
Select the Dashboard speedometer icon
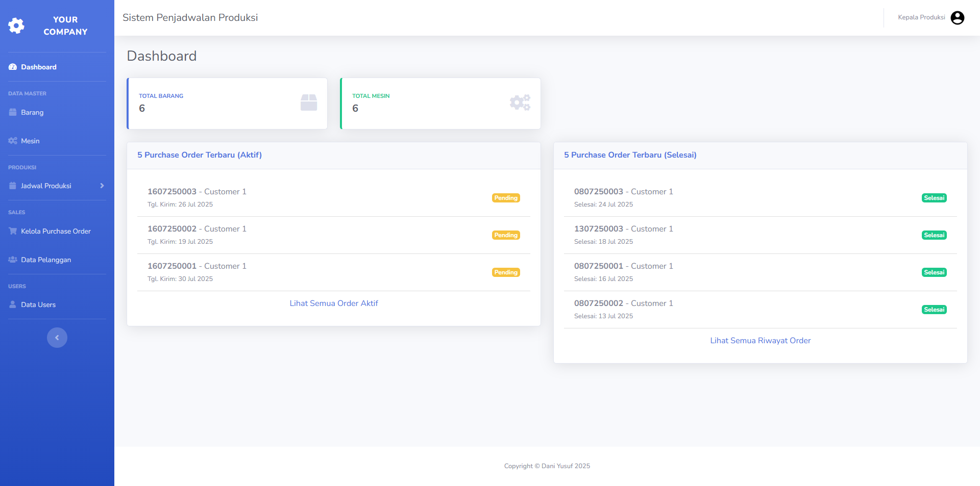tap(12, 67)
